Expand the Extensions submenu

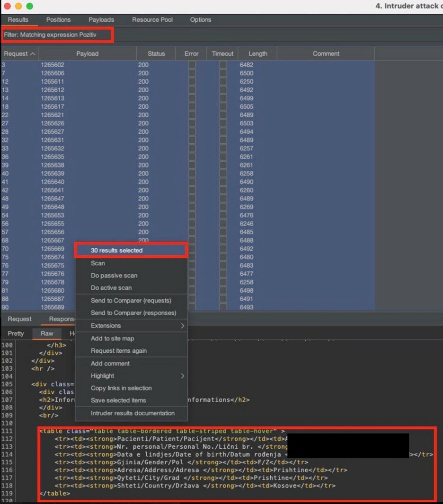point(131,326)
